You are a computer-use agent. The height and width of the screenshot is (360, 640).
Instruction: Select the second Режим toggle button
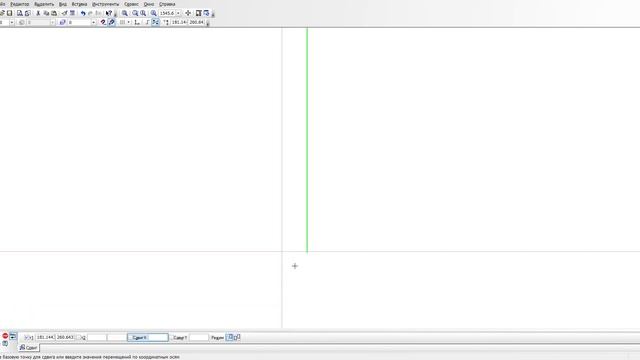pos(237,337)
